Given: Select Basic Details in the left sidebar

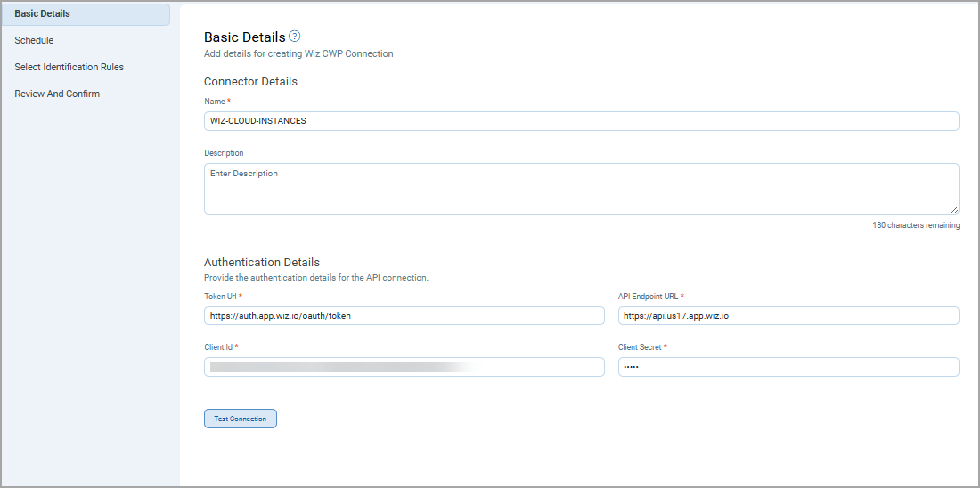Looking at the screenshot, I should pyautogui.click(x=42, y=14).
